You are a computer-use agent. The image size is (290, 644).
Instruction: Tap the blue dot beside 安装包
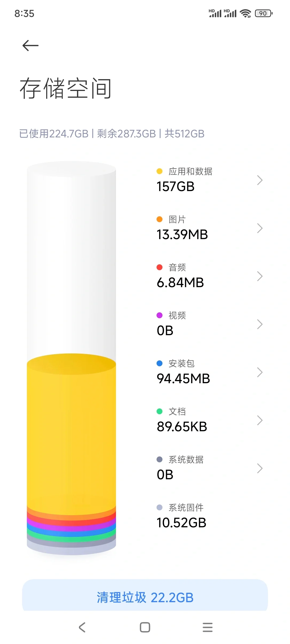tap(160, 363)
